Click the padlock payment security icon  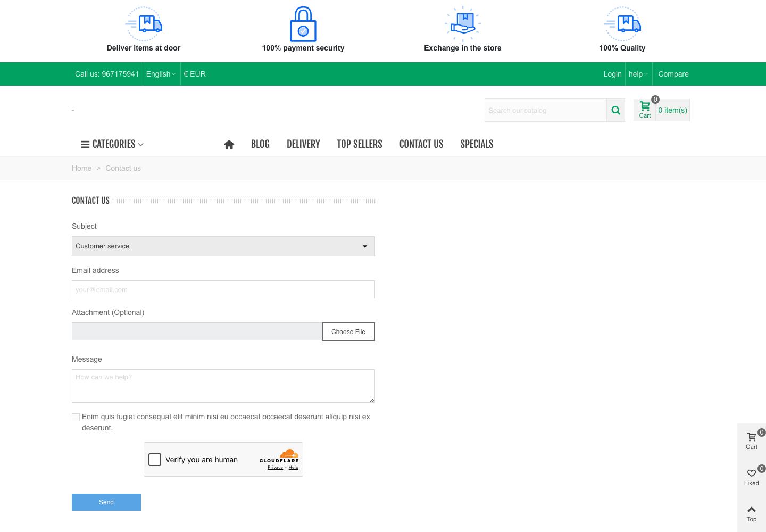pos(303,24)
